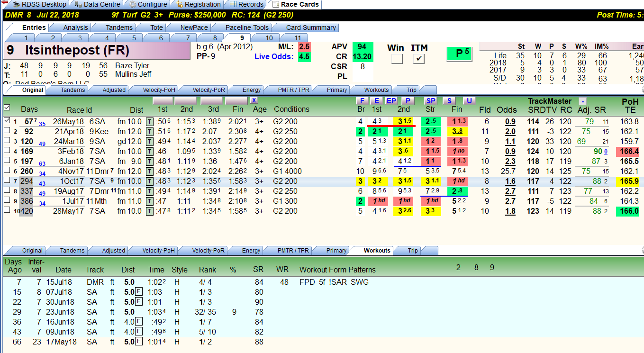Click the F box on 07Jul18 workout

139,292
